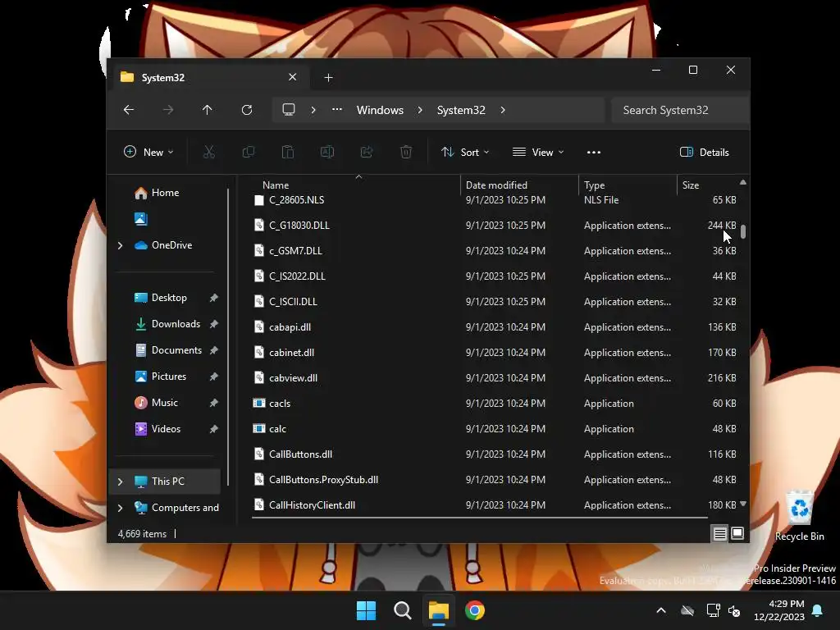Image resolution: width=840 pixels, height=630 pixels.
Task: Click the forward navigation arrow
Action: [168, 110]
